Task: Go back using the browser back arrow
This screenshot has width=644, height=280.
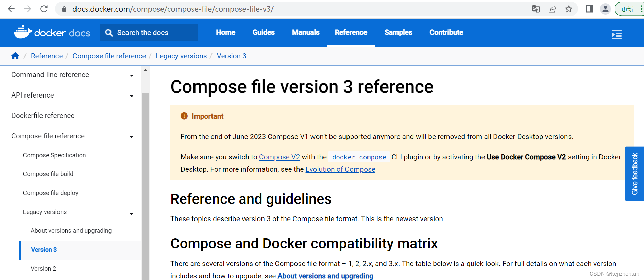Action: pyautogui.click(x=11, y=9)
